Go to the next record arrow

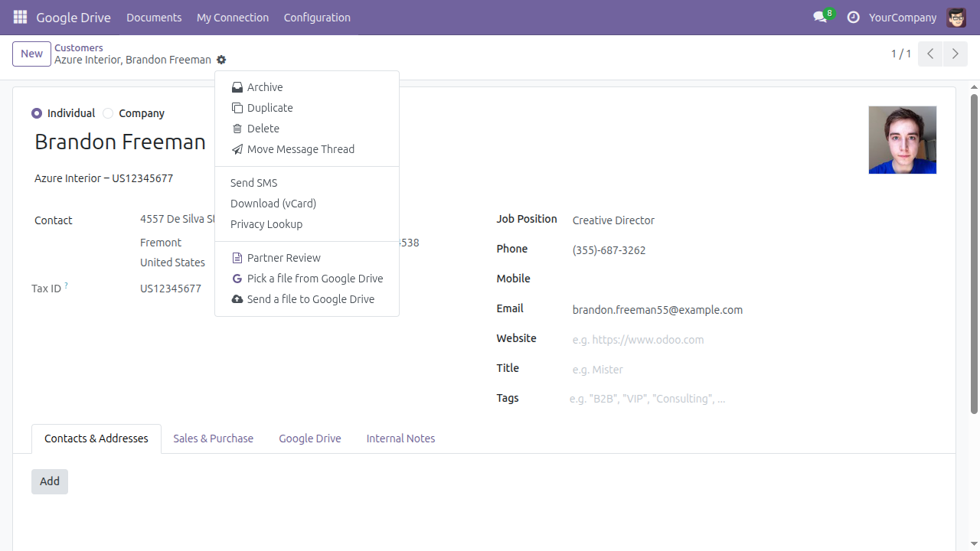click(955, 54)
